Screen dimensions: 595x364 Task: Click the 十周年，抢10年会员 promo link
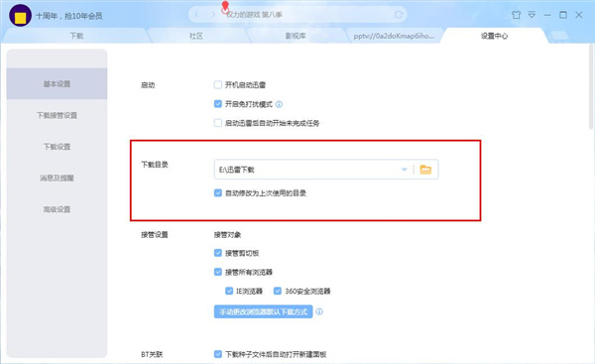click(x=69, y=16)
